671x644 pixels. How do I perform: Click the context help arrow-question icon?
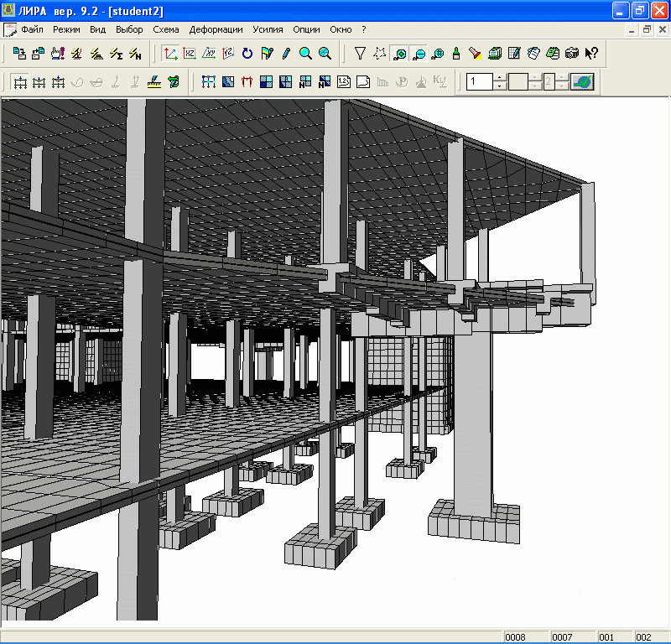pyautogui.click(x=591, y=54)
